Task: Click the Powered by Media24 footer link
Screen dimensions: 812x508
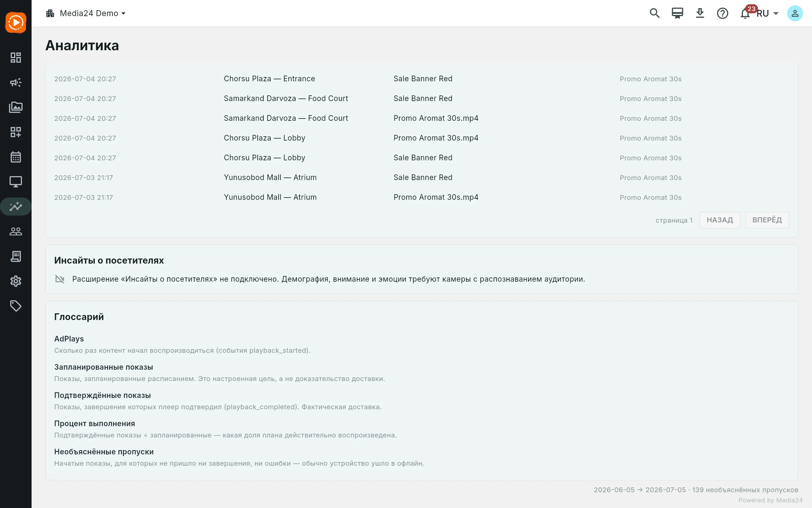Action: click(770, 500)
